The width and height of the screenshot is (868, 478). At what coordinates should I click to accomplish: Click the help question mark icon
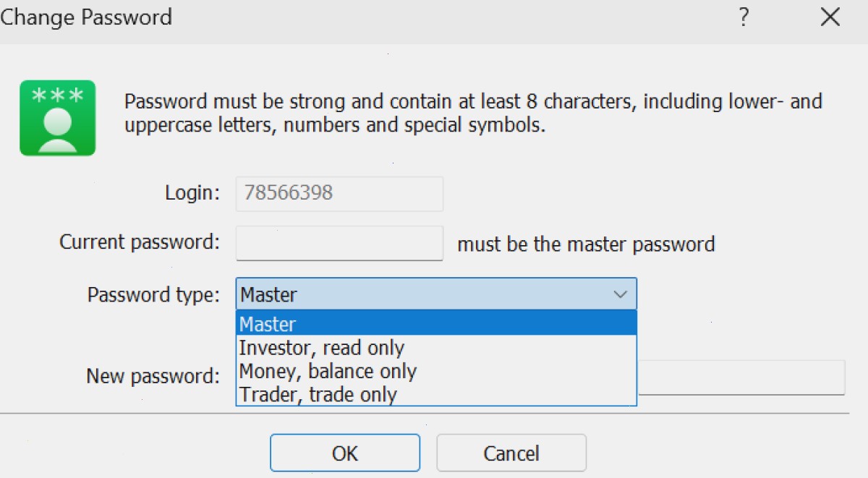[743, 17]
